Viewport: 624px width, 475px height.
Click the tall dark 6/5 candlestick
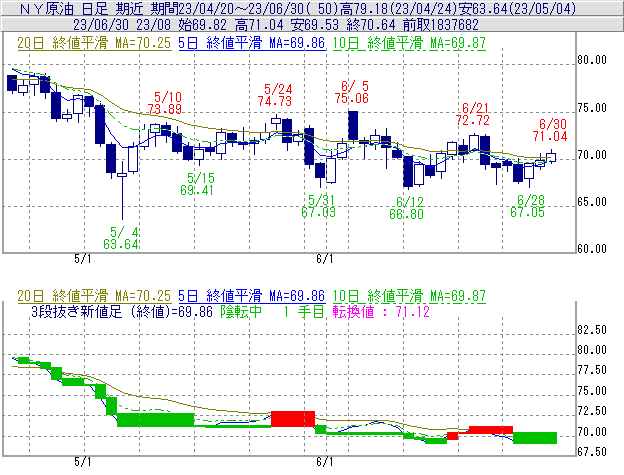coord(353,126)
